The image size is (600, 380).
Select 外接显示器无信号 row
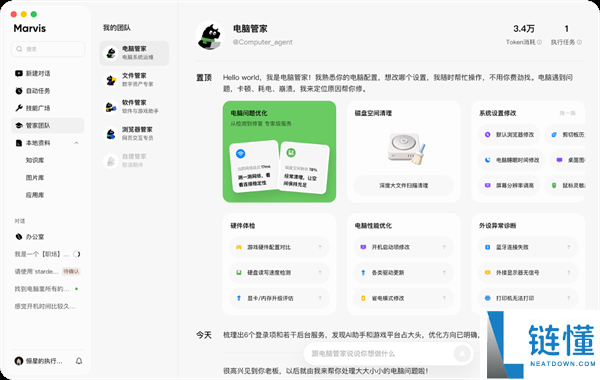pos(528,272)
